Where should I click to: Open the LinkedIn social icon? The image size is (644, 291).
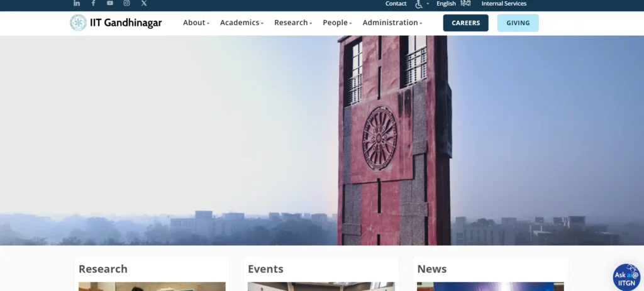[x=77, y=3]
